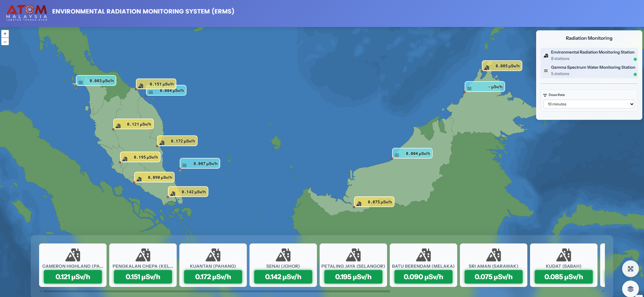Click the 0.003 µSv/h water station marker
The height and width of the screenshot is (297, 644).
point(96,81)
